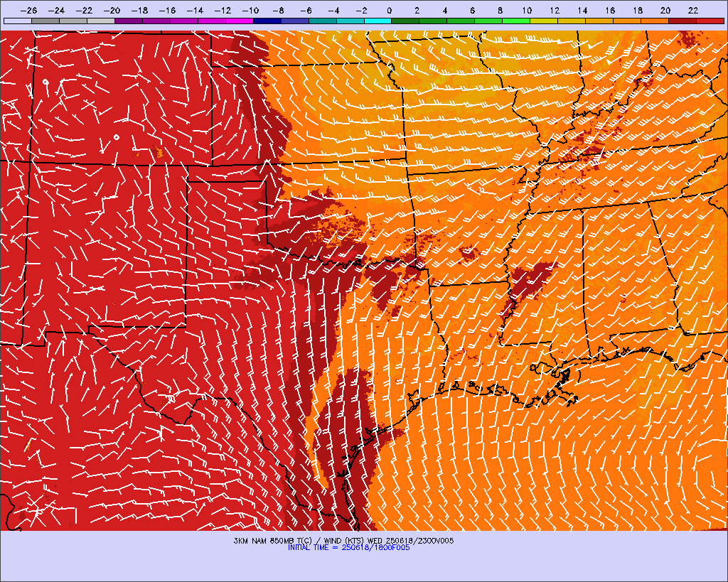Screen dimensions: 728x582
Task: Click bright magenta swatch between -12 and -10
Action: point(240,21)
